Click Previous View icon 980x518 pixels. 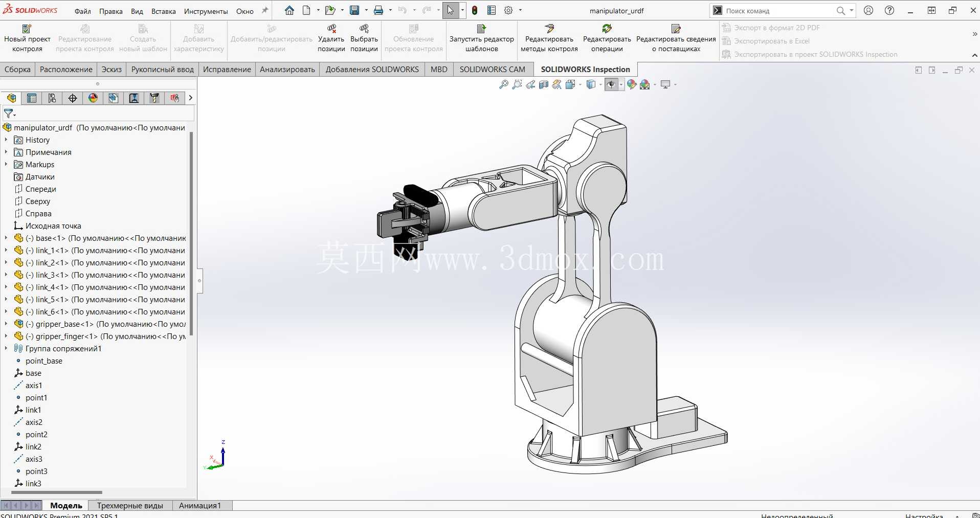click(530, 84)
